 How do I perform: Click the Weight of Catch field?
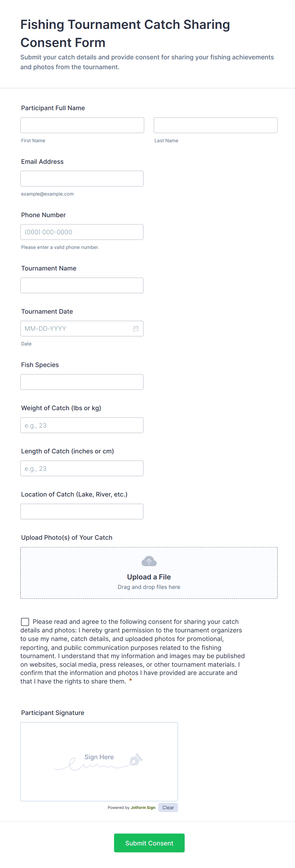pyautogui.click(x=82, y=425)
